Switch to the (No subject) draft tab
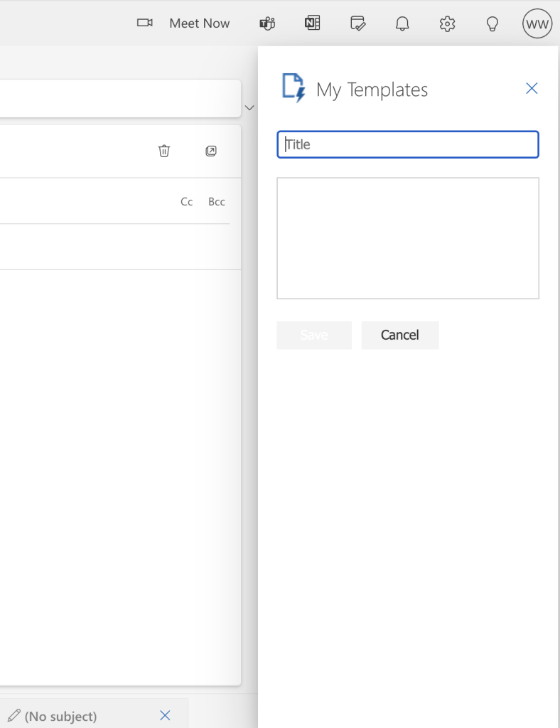 (60, 716)
